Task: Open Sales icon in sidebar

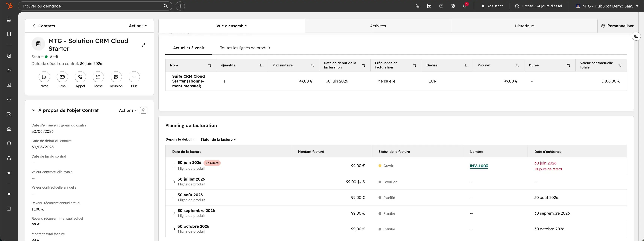Action: tap(9, 100)
